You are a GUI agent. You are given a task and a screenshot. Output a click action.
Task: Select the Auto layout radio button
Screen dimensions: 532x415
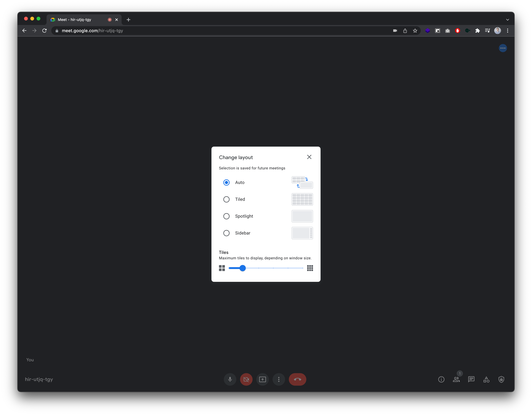point(226,182)
